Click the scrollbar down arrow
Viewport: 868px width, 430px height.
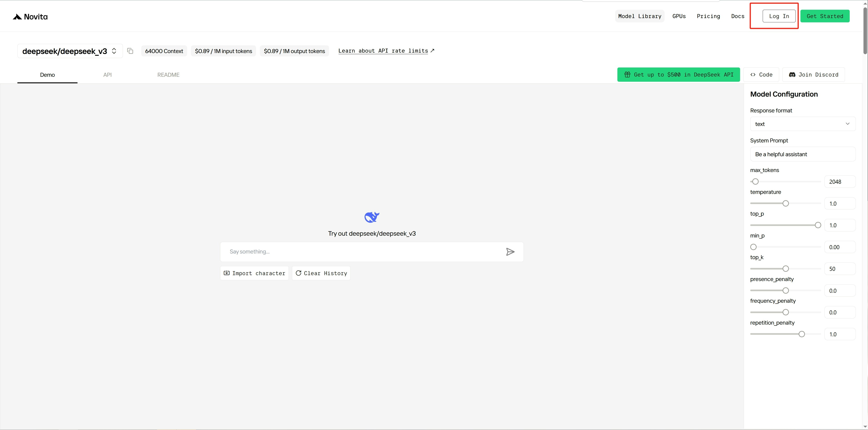pos(865,427)
